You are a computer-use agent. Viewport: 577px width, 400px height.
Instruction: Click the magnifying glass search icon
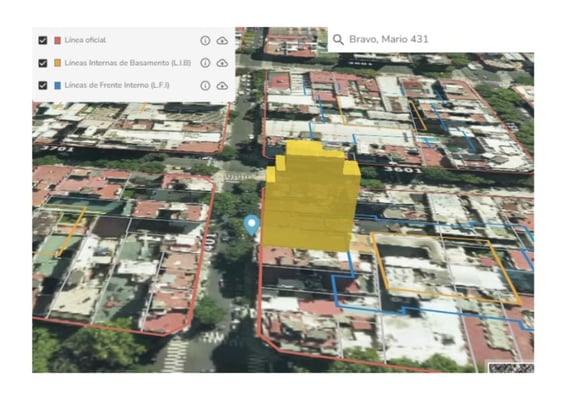[x=338, y=39]
